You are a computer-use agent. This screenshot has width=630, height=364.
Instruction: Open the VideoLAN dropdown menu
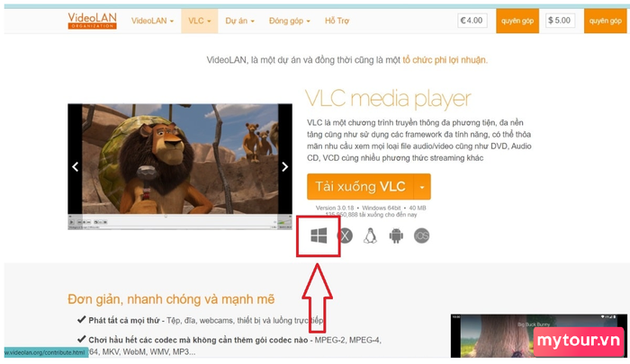tap(152, 21)
